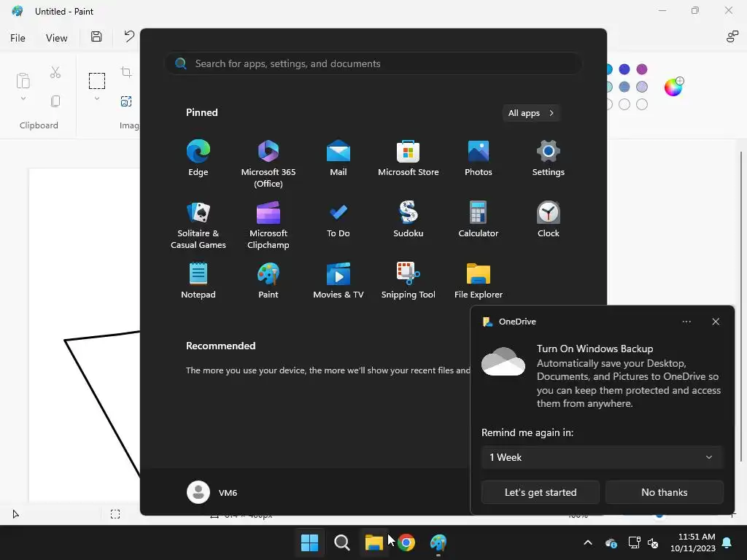
Task: Open Google Chrome from the taskbar
Action: 406,542
